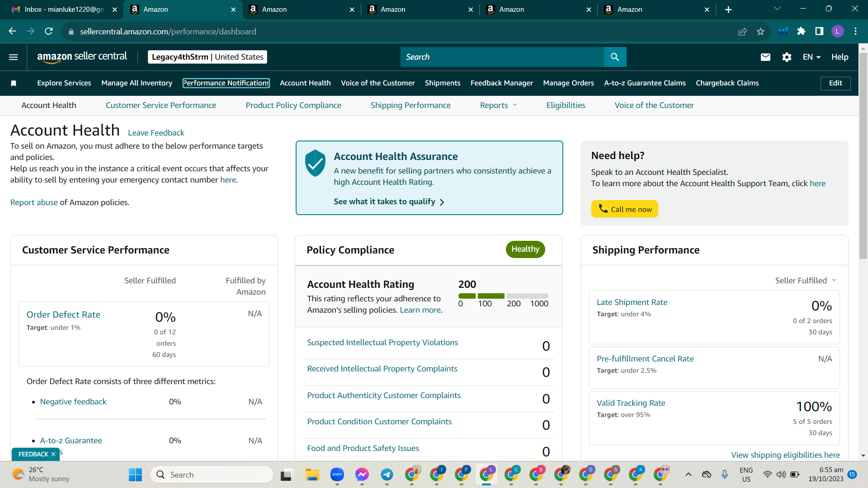
Task: Click the Edit button in navigation bar
Action: (x=835, y=83)
